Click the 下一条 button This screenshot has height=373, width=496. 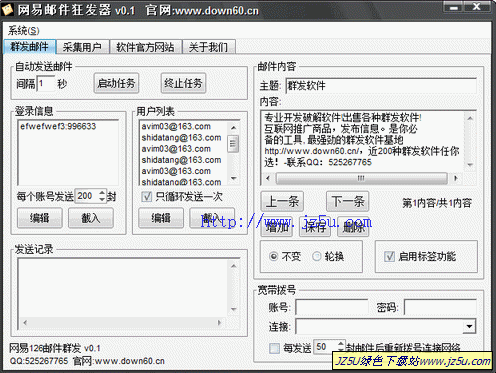(x=347, y=201)
